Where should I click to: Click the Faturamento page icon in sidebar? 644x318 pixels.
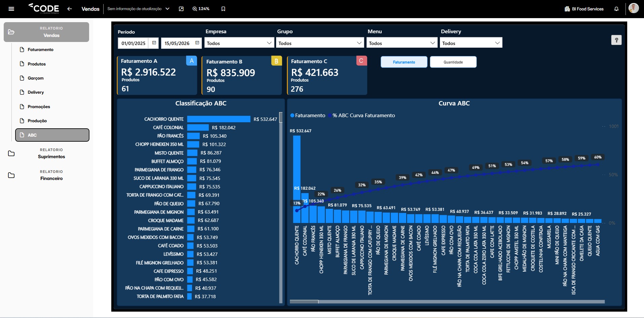tap(22, 49)
